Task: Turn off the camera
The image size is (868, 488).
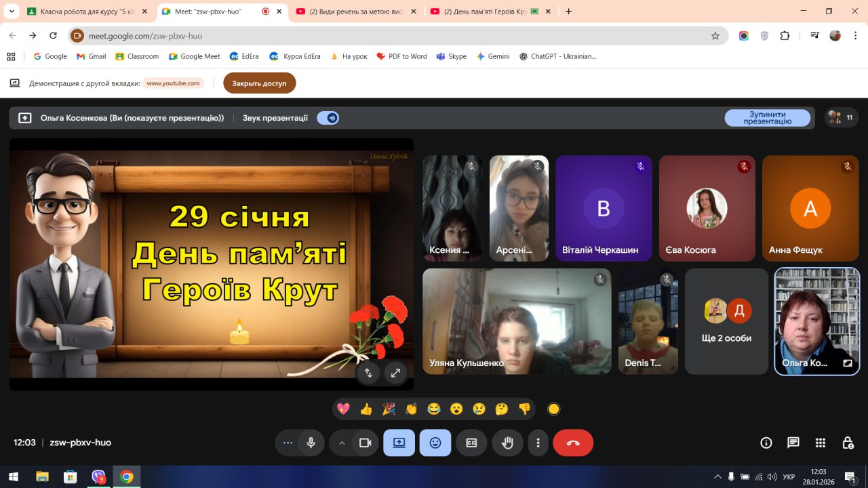Action: [x=365, y=443]
